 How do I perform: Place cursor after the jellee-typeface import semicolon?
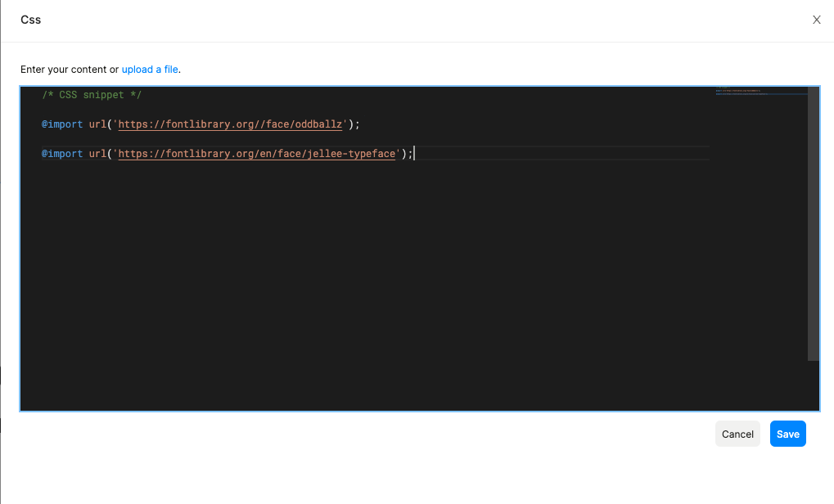415,154
